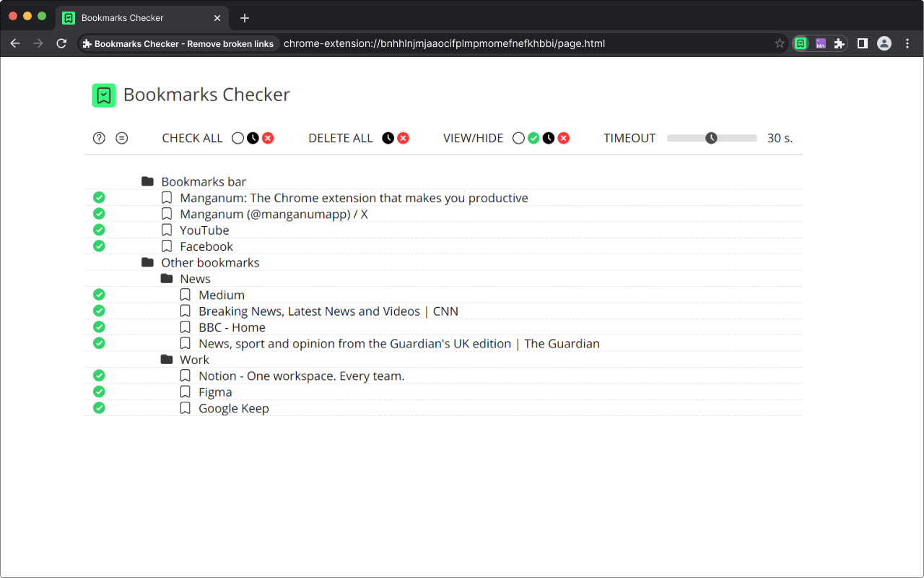Adjust the timeout slider handle

[711, 138]
